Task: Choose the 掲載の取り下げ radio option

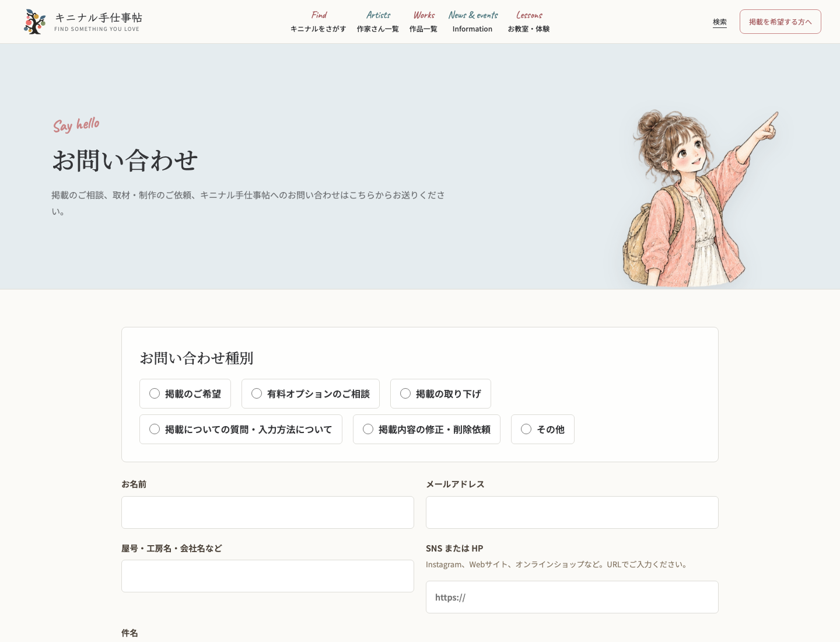Action: pos(440,394)
